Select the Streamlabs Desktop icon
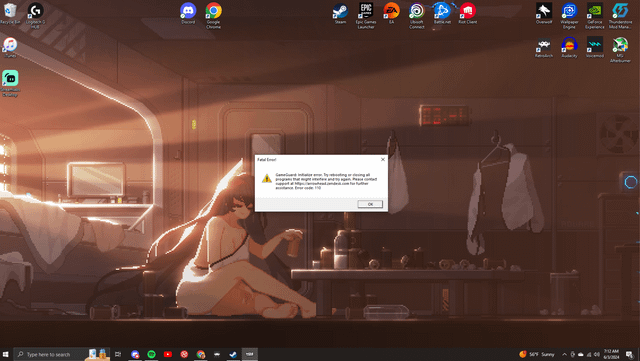The width and height of the screenshot is (640, 361). coord(10,84)
